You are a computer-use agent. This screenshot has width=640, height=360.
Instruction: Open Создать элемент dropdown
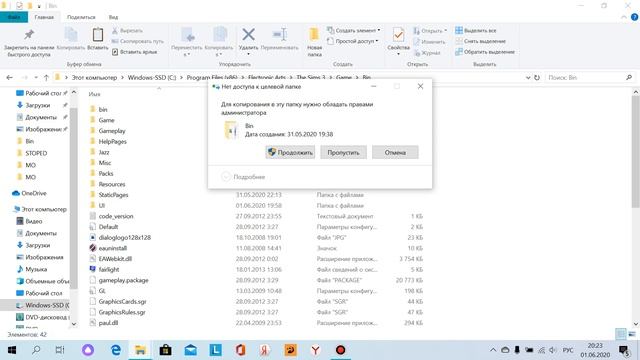353,31
